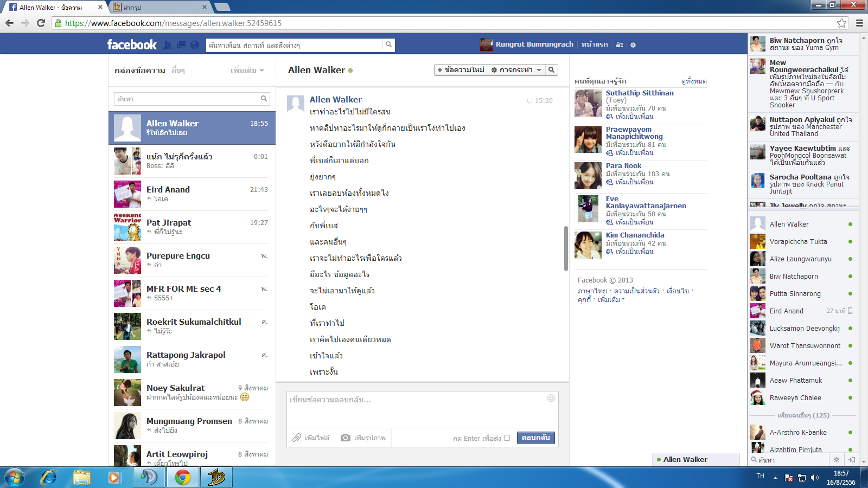Open the Pat Jirapat conversation
The width and height of the screenshot is (868, 488).
click(192, 227)
